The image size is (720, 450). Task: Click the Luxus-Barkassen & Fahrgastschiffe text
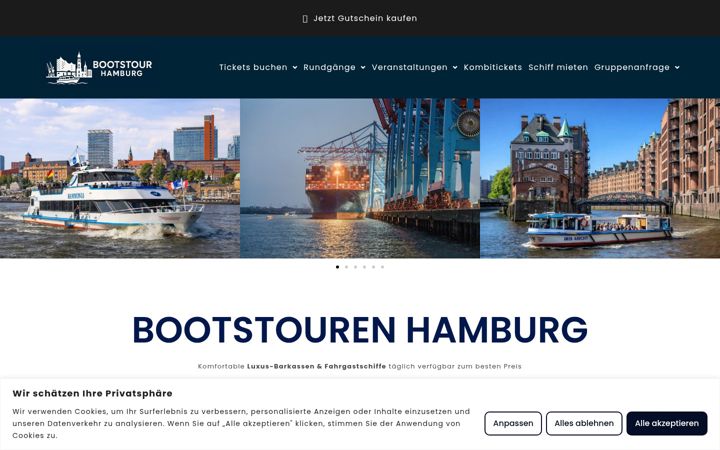click(x=316, y=366)
